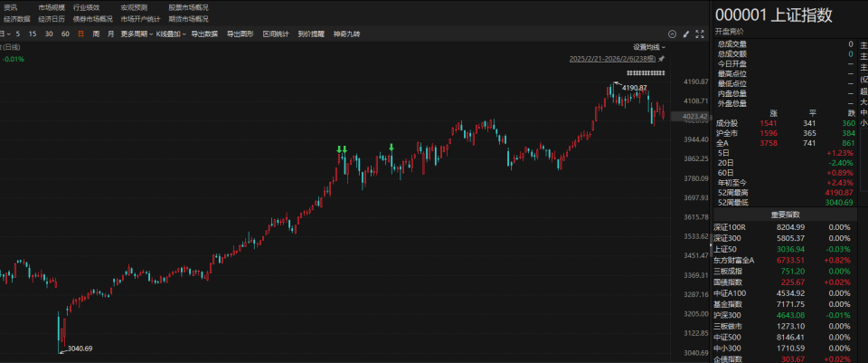Click the 成分股 row's rising count 1541
Image resolution: width=868 pixels, height=363 pixels.
769,123
